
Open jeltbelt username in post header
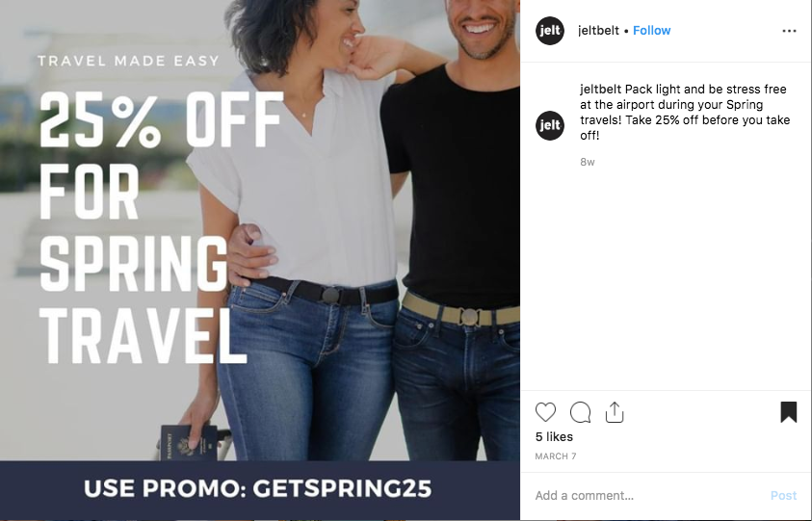coord(598,31)
